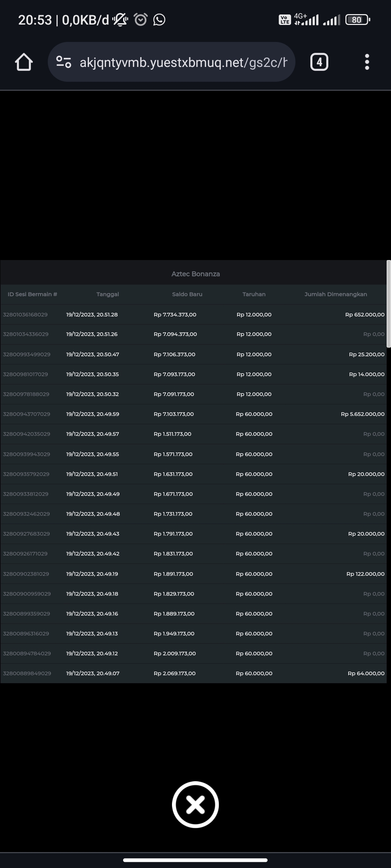Open session ID 32800889849029
Viewport: 391px width, 868px height.
(x=27, y=673)
